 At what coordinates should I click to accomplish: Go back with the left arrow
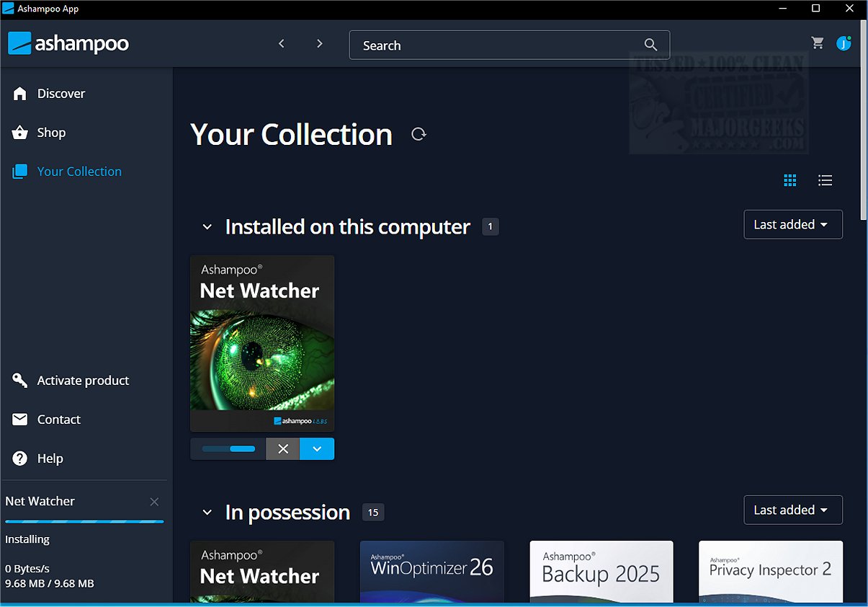point(282,44)
